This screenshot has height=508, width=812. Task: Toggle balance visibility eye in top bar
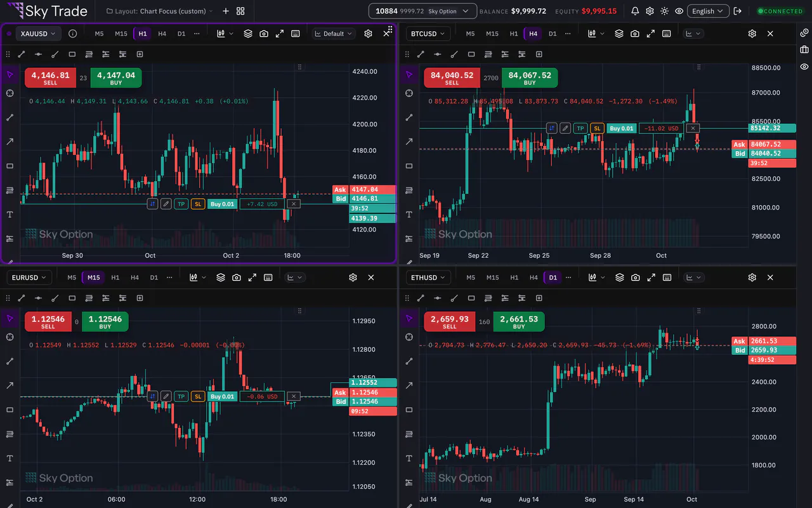tap(679, 11)
